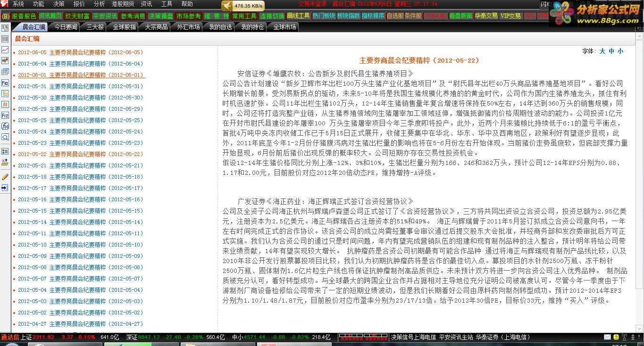Click the 自选股 toolbar button
Viewport: 644px width, 346px height.
[x=395, y=16]
